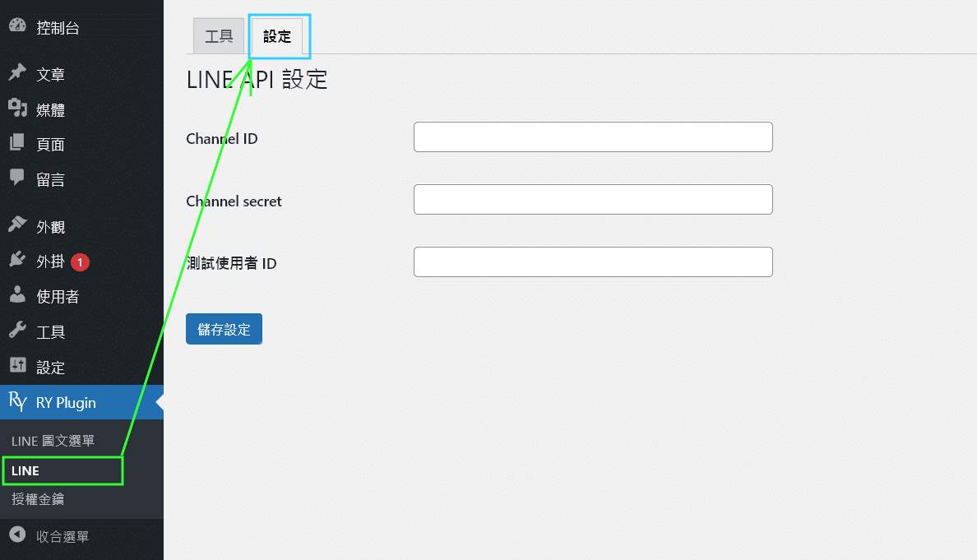This screenshot has height=560, width=977.
Task: Switch to the 工具 tab
Action: click(x=219, y=37)
